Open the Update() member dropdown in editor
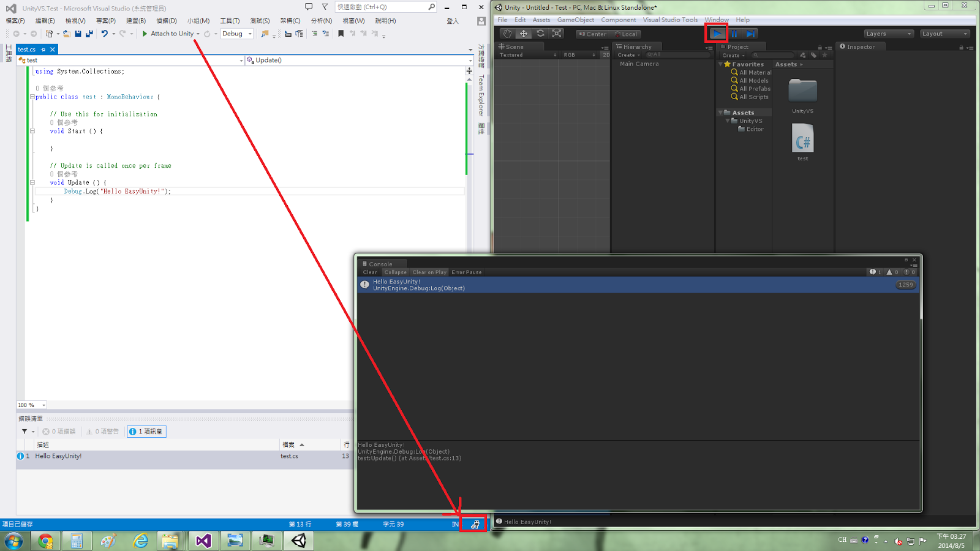 (x=359, y=60)
